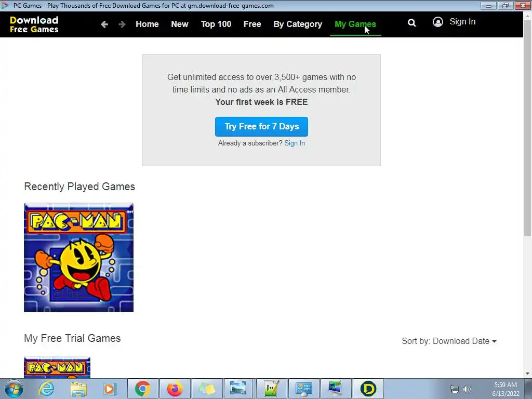This screenshot has width=532, height=399.
Task: Minimize the PC Games window
Action: click(488, 5)
